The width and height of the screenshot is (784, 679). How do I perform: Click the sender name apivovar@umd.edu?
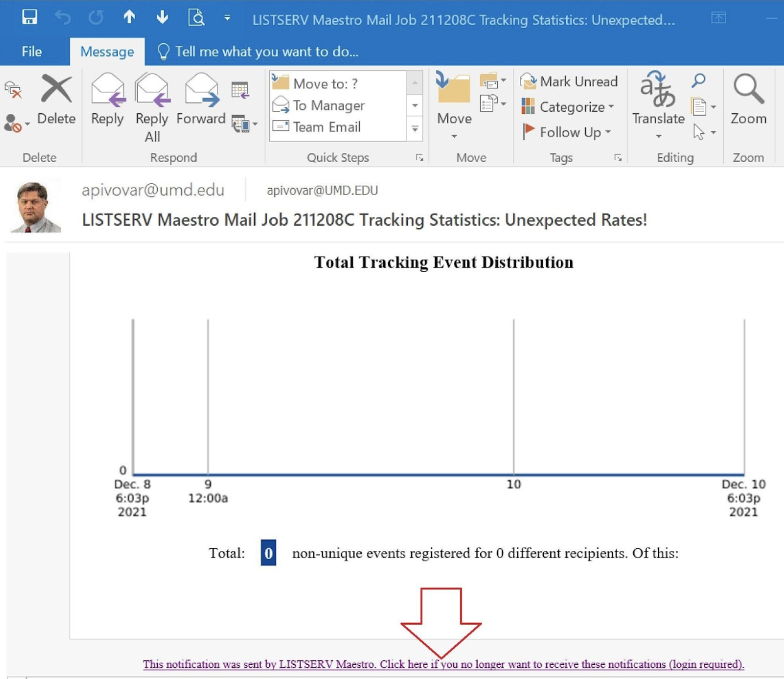pos(153,190)
